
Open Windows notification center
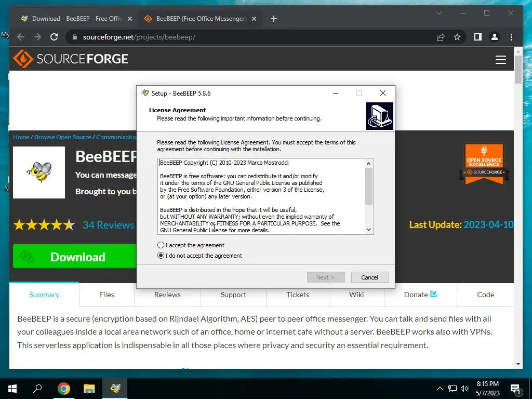tap(515, 389)
